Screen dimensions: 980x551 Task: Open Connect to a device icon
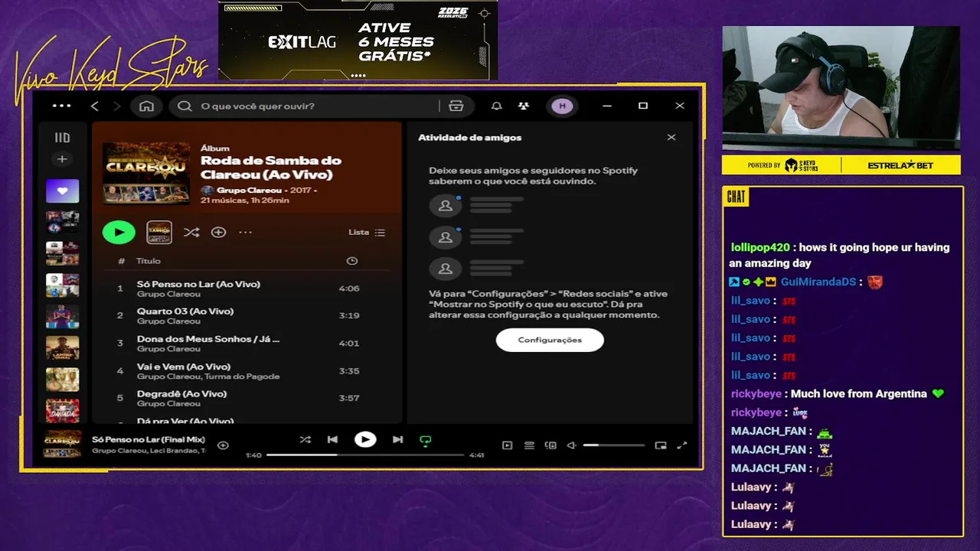pyautogui.click(x=550, y=445)
